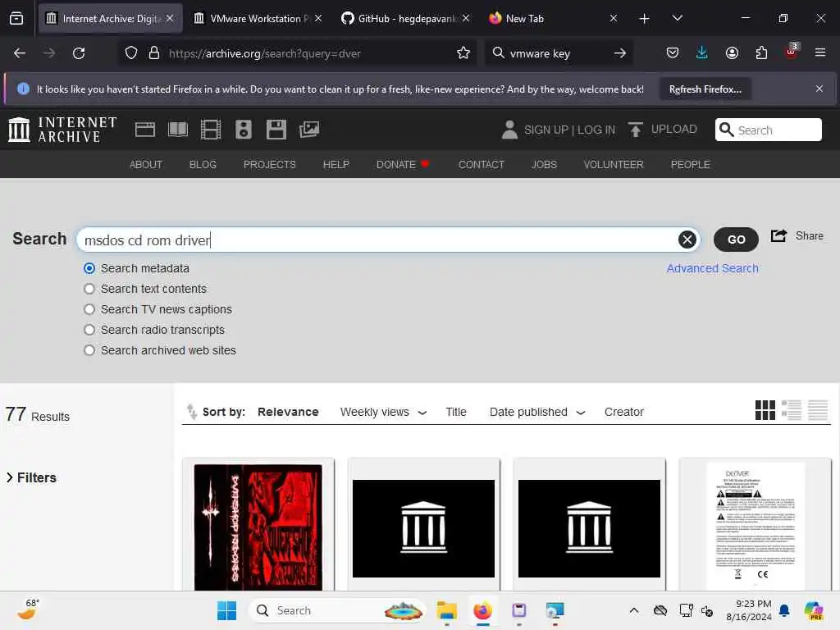Bookmark this page with star icon

point(463,53)
